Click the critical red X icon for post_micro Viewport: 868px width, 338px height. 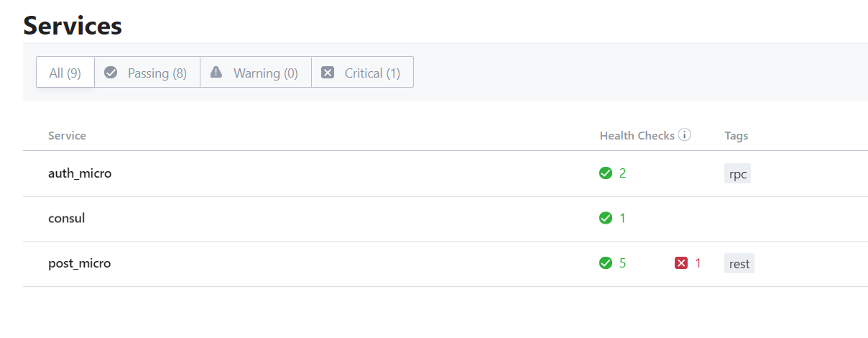coord(681,263)
